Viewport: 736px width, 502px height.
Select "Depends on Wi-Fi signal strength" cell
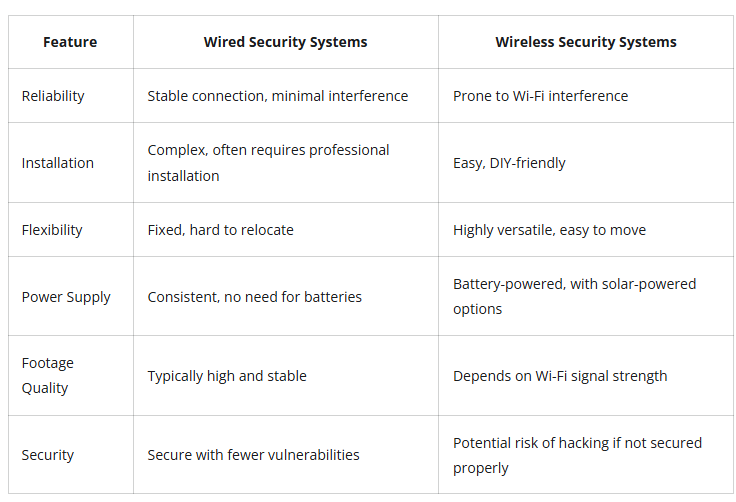(559, 376)
